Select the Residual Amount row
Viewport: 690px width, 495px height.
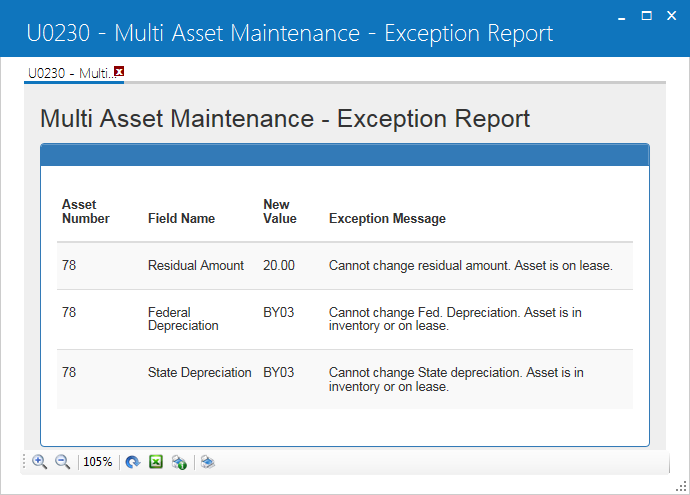tap(345, 266)
